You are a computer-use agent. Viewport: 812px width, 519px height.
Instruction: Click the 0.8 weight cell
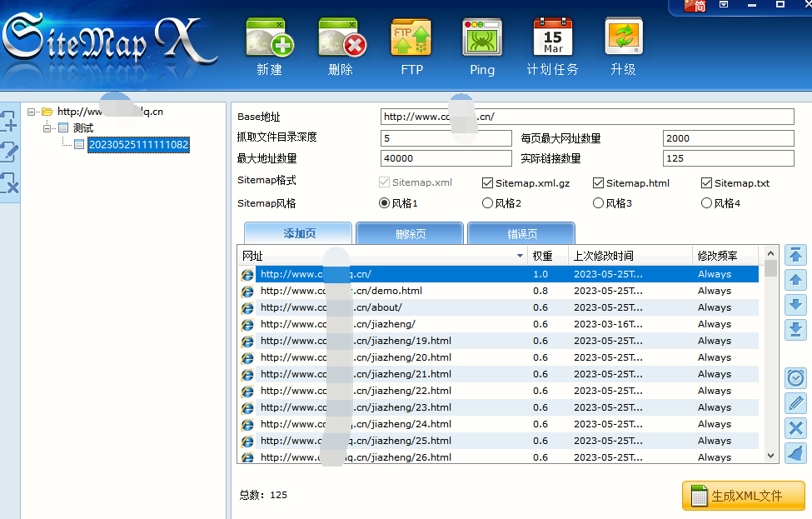[x=541, y=291]
